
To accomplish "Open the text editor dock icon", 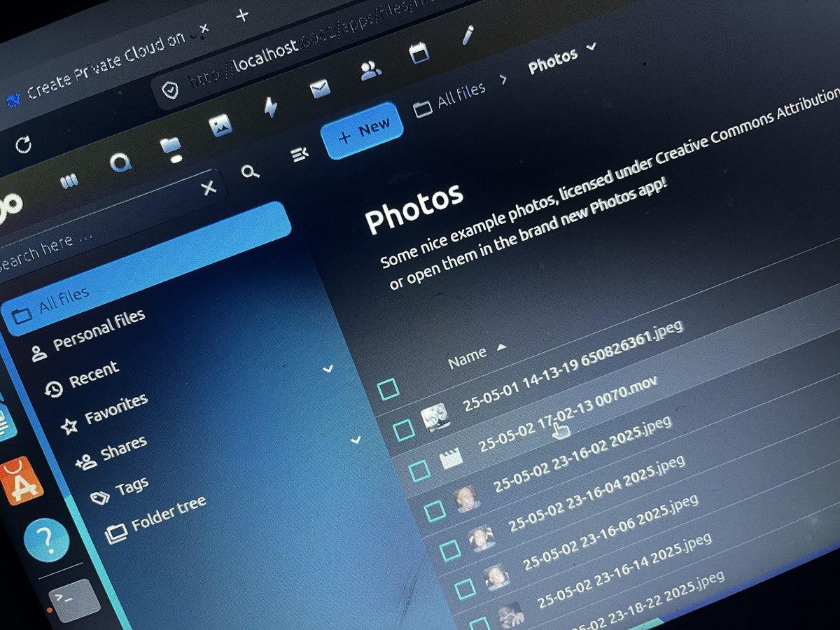I will pyautogui.click(x=6, y=422).
